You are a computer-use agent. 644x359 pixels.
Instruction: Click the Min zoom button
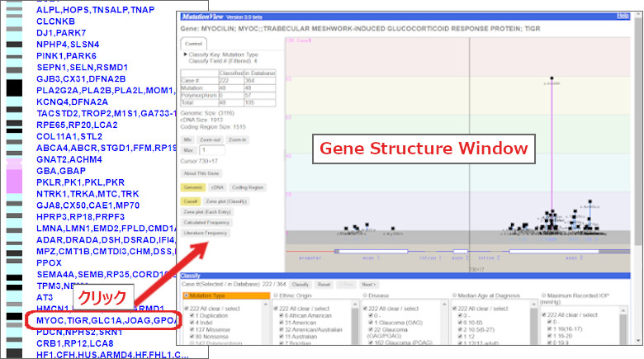(188, 141)
